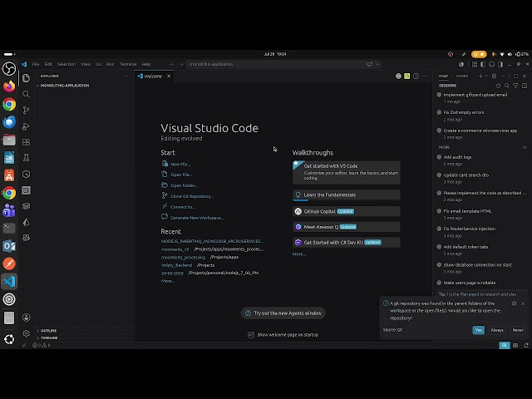Click the Open Folder... link
Image resolution: width=532 pixels, height=399 pixels.
point(184,185)
